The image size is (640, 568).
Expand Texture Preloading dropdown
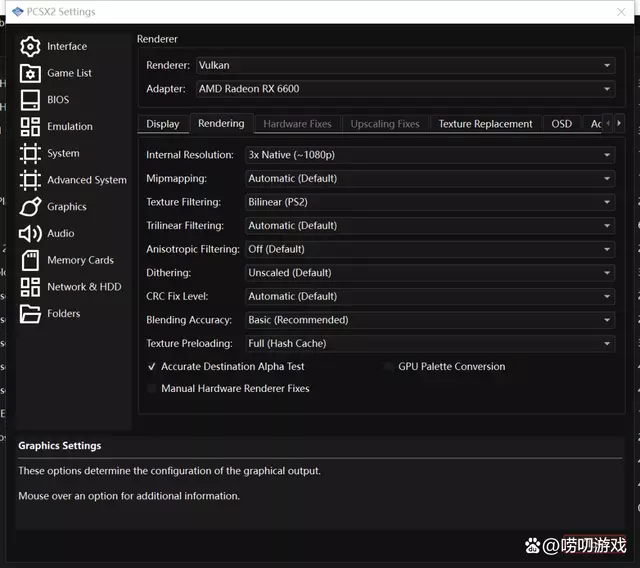pos(430,344)
